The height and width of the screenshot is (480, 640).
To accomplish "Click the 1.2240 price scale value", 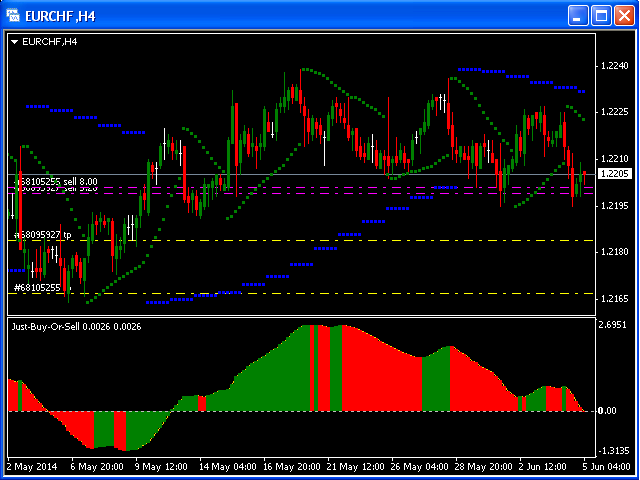I will [614, 66].
